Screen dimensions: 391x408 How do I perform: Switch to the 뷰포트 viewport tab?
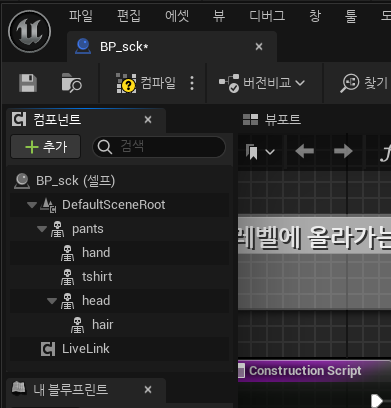pyautogui.click(x=272, y=119)
